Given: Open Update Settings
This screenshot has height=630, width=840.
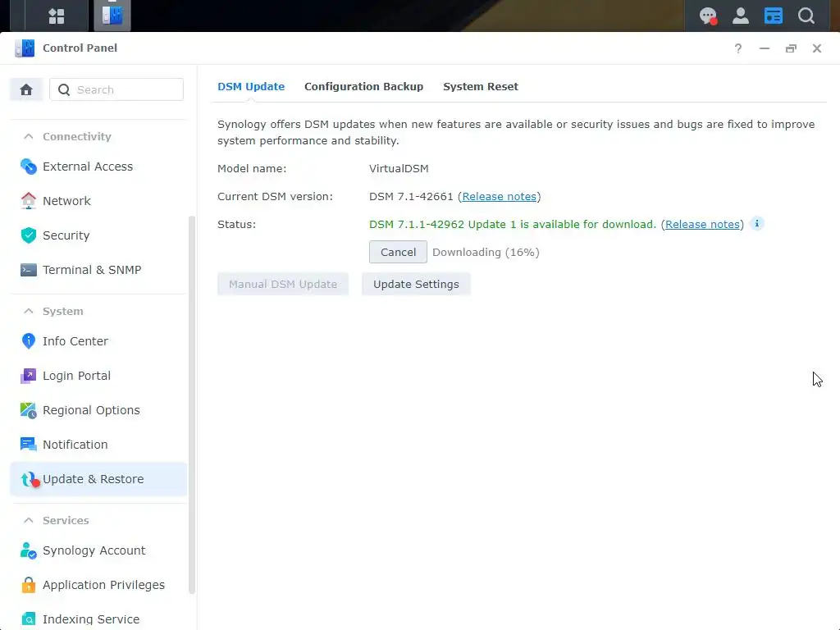Looking at the screenshot, I should (416, 284).
